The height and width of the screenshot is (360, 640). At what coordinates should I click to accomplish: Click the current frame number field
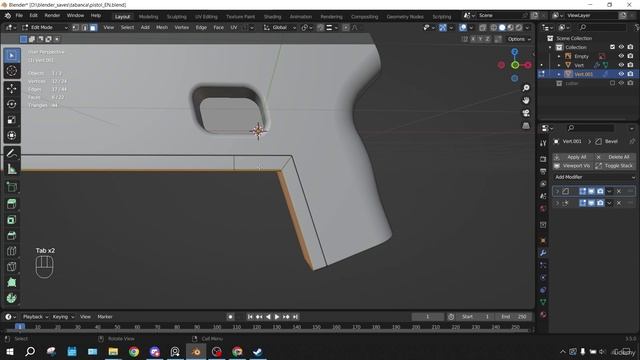pos(427,317)
